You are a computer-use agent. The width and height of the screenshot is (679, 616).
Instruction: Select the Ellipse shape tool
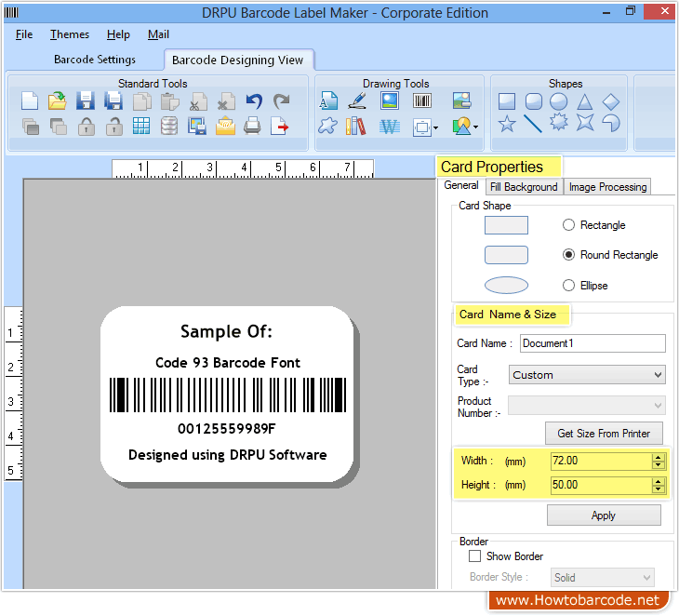pos(559,101)
